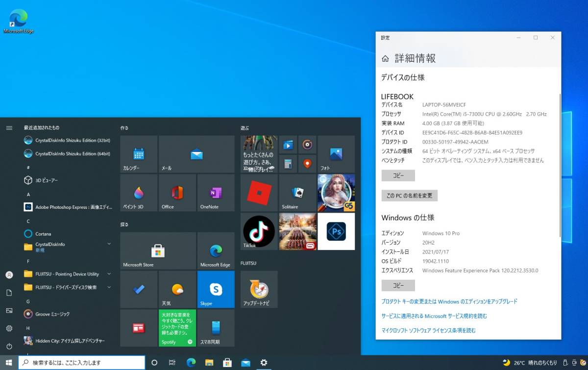Open Task View on taskbar

pyautogui.click(x=172, y=363)
